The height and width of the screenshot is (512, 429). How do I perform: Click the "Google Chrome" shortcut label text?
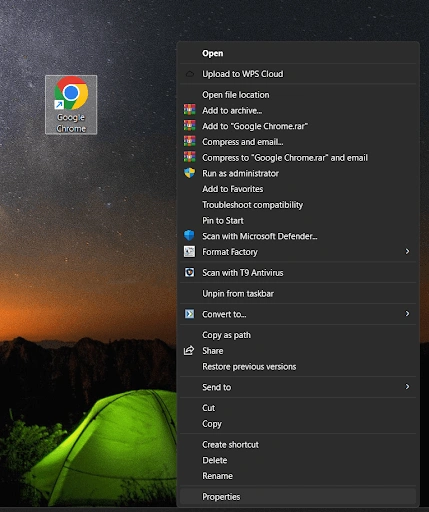[71, 123]
